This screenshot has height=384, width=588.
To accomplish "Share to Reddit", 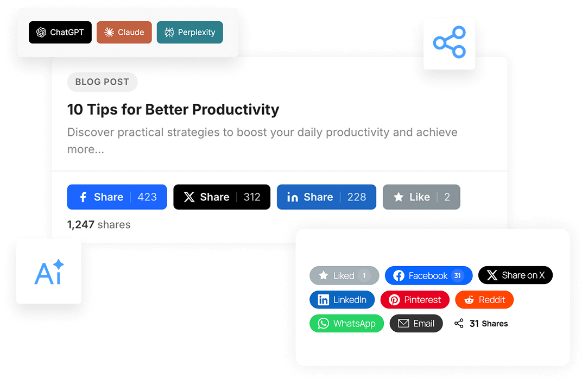I will (484, 300).
